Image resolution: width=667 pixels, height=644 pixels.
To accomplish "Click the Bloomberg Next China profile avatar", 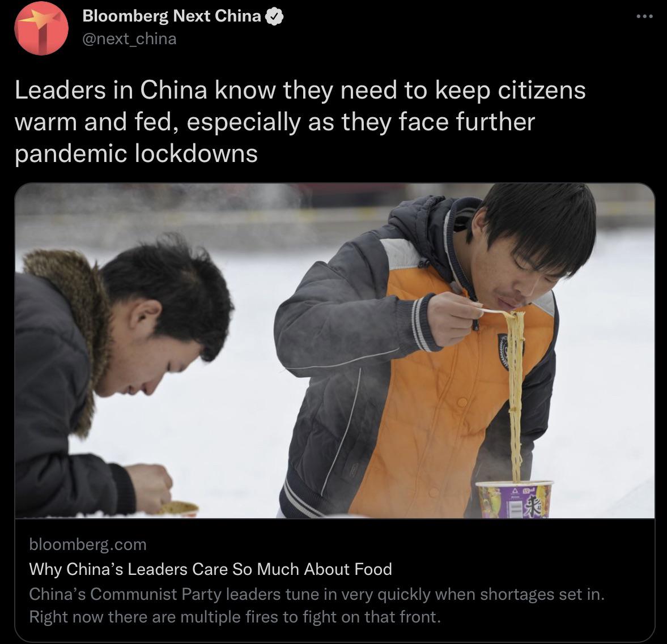I will 41,28.
